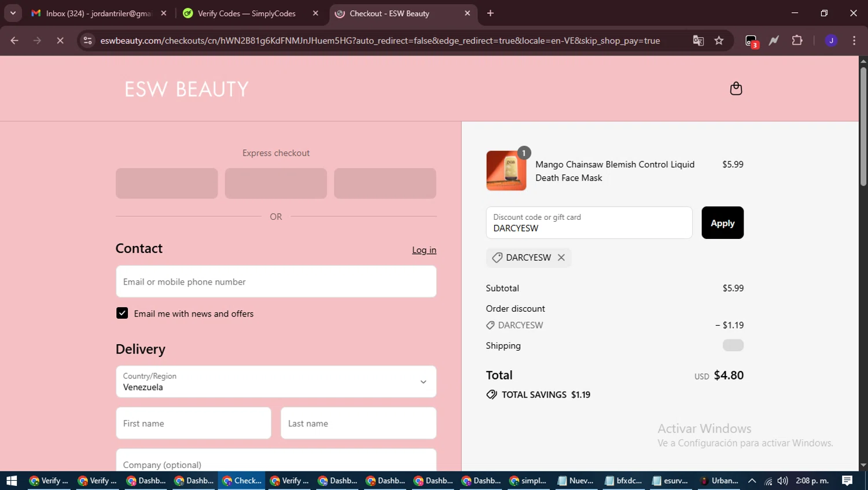Click the Log in link
Image resolution: width=868 pixels, height=490 pixels.
click(424, 250)
